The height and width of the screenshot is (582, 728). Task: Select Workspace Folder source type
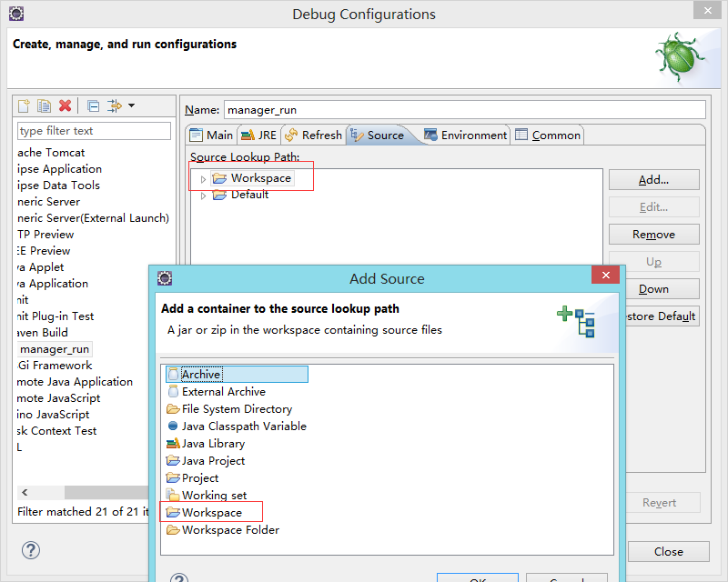point(223,529)
